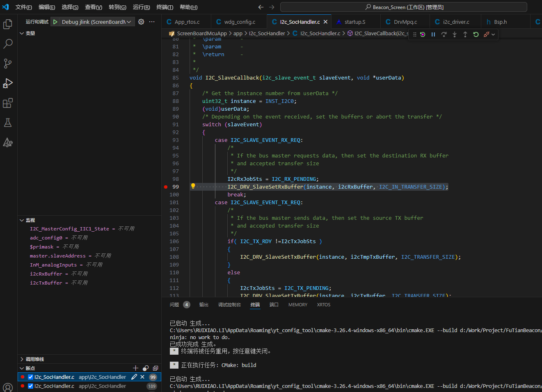542x392 pixels.
Task: Open launch.json via gear icon
Action: [x=141, y=22]
